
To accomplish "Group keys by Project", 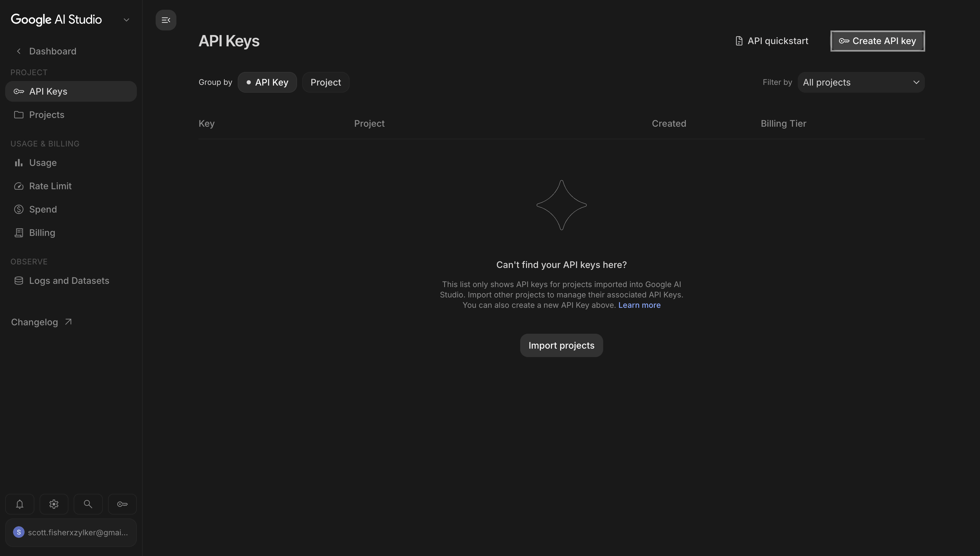I will (326, 82).
